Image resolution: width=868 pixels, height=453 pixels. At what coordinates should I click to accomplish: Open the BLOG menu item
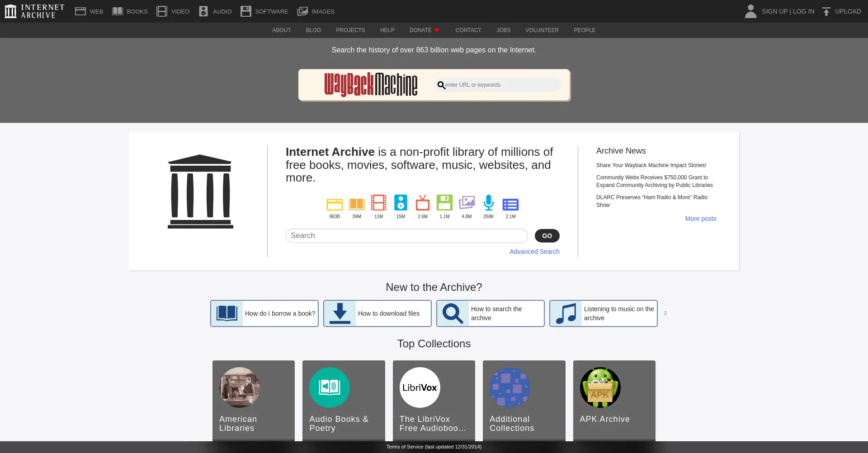(313, 30)
